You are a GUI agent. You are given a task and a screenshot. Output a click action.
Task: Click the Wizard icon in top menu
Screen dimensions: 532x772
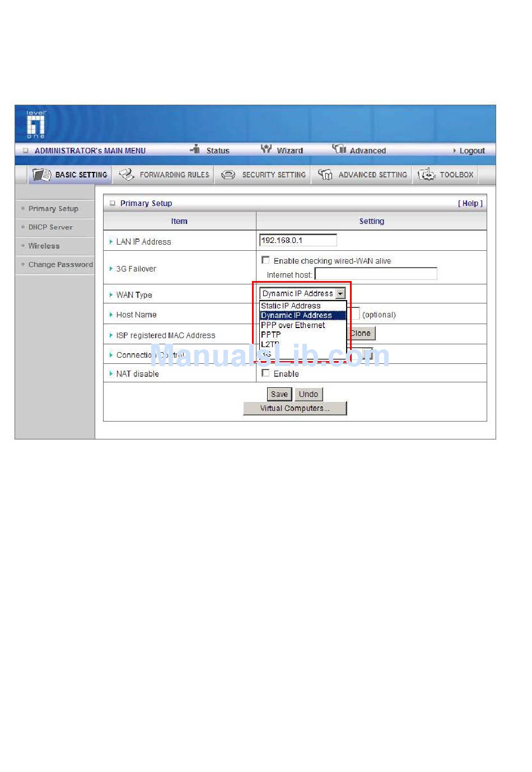pos(267,149)
